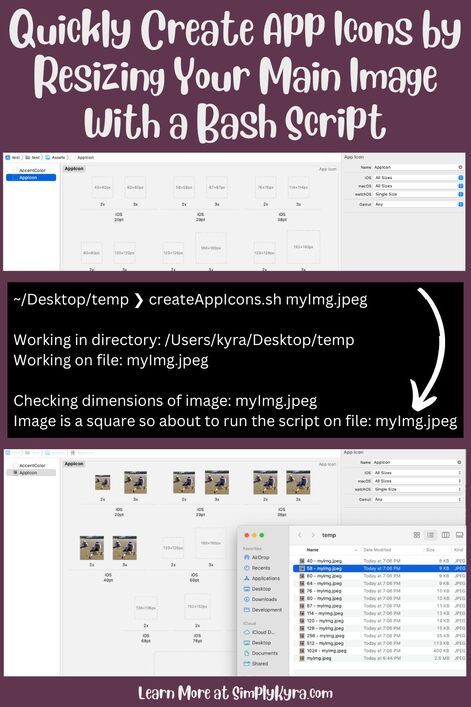The width and height of the screenshot is (471, 707).
Task: Open macOS sizes dropdown in bottom Xcode inspector
Action: (417, 481)
